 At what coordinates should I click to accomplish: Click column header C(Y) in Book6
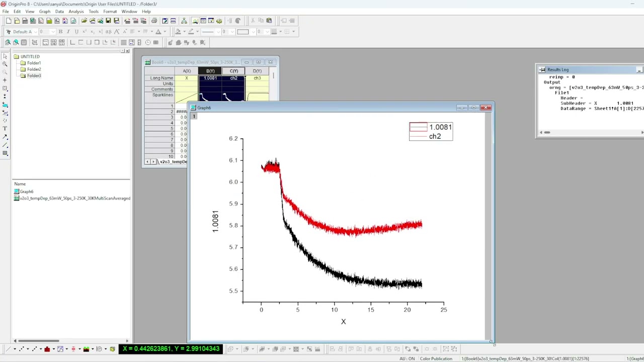click(233, 71)
